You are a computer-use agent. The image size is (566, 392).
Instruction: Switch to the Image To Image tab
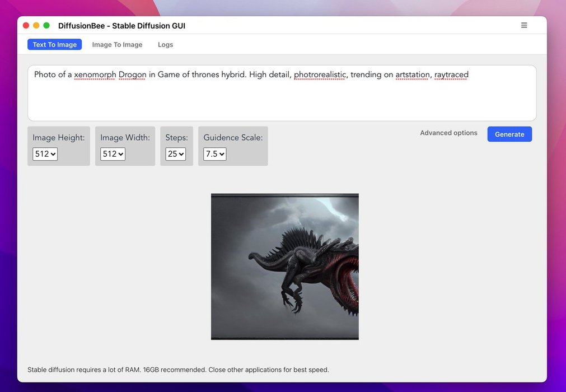(117, 44)
